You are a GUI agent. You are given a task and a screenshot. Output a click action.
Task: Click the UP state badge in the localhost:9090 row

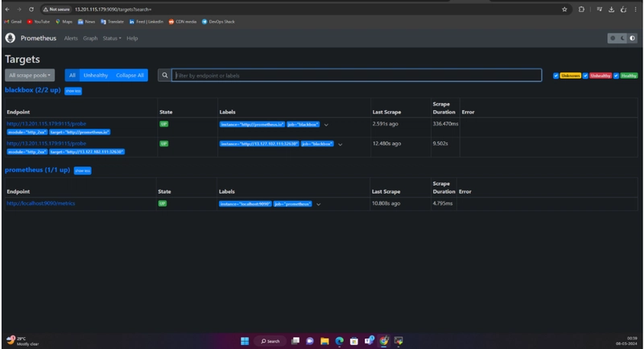coord(163,203)
